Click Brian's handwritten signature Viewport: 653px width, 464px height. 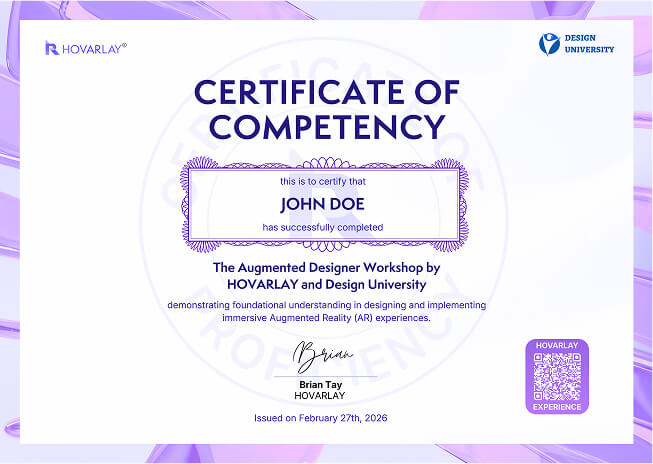tap(321, 355)
